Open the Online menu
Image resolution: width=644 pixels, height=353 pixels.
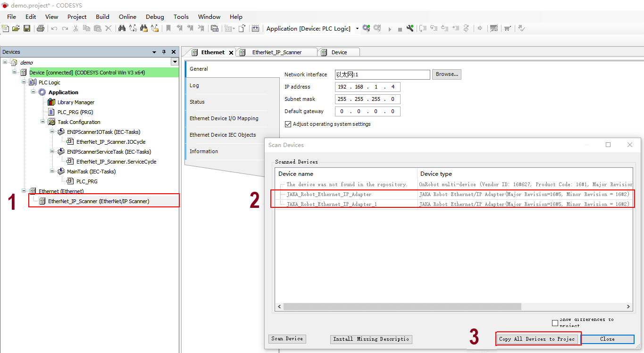[x=127, y=16]
